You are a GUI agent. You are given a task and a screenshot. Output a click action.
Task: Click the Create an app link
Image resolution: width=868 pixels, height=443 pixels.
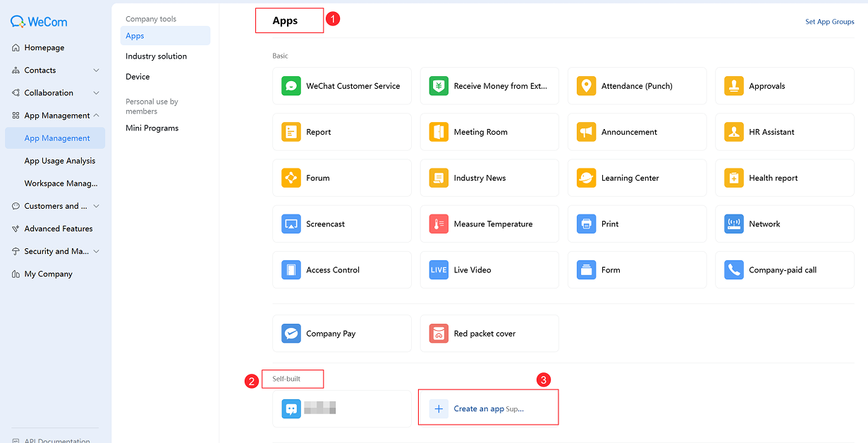[x=479, y=409]
